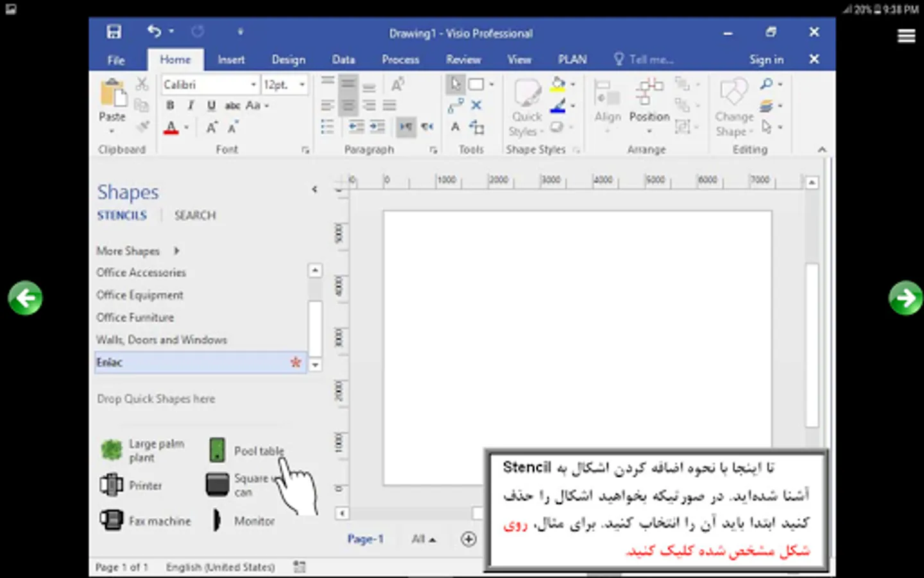Toggle underline formatting
The width and height of the screenshot is (924, 578).
(x=211, y=105)
